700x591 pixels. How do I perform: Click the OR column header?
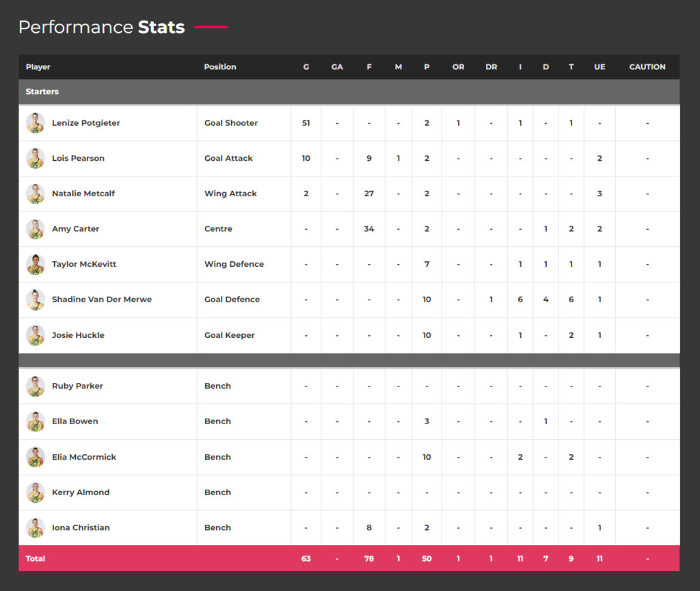459,67
